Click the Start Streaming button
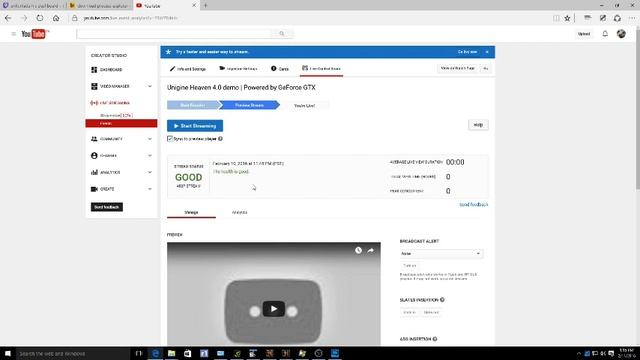640x360 pixels. click(195, 126)
